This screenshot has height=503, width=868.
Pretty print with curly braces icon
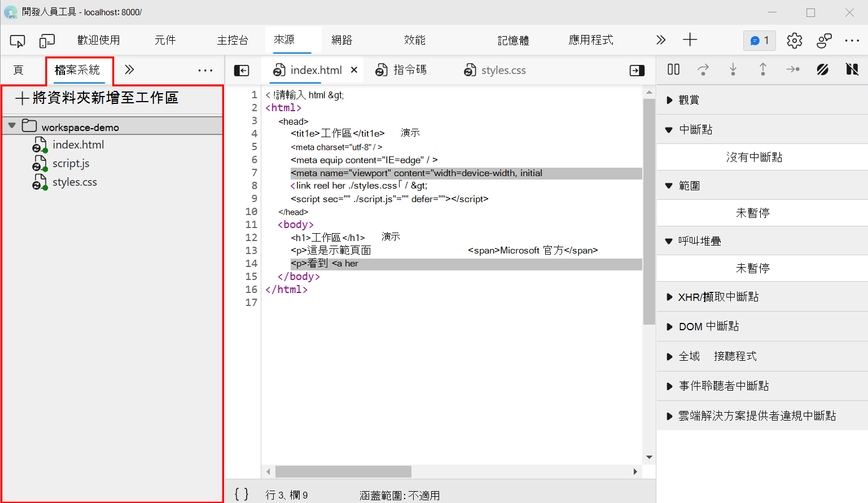click(242, 495)
